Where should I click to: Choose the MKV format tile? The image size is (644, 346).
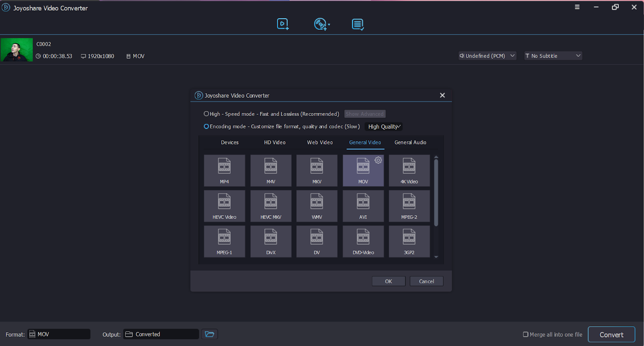coord(317,171)
